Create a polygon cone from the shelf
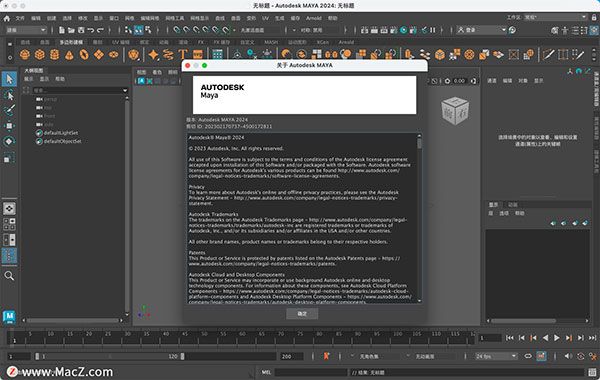Viewport: 600px width, 380px height. click(69, 55)
